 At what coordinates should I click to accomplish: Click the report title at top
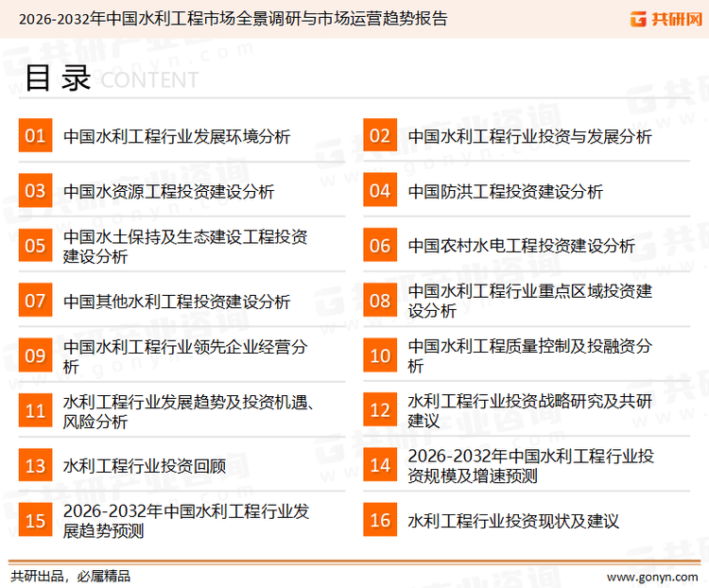coord(233,18)
